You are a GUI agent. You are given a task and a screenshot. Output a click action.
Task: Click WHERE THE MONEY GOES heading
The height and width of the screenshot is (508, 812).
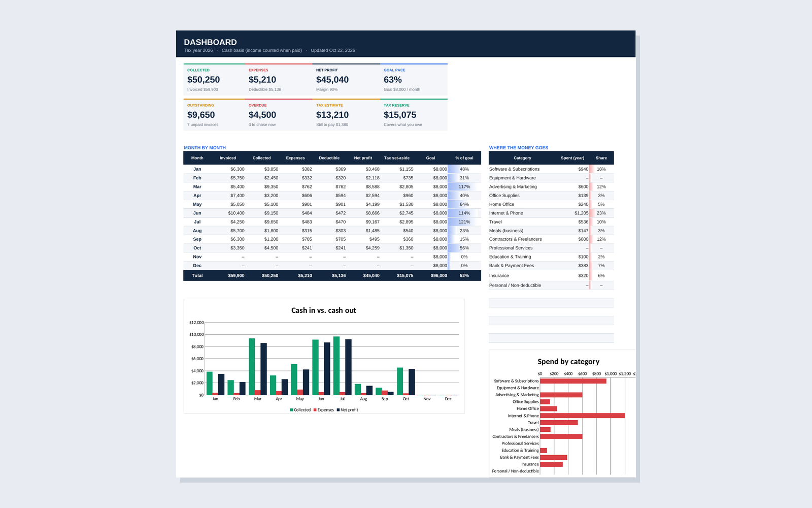click(519, 148)
